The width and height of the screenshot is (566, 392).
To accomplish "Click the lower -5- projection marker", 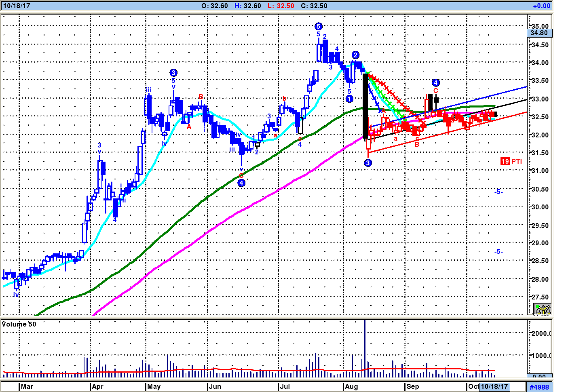I will click(498, 251).
